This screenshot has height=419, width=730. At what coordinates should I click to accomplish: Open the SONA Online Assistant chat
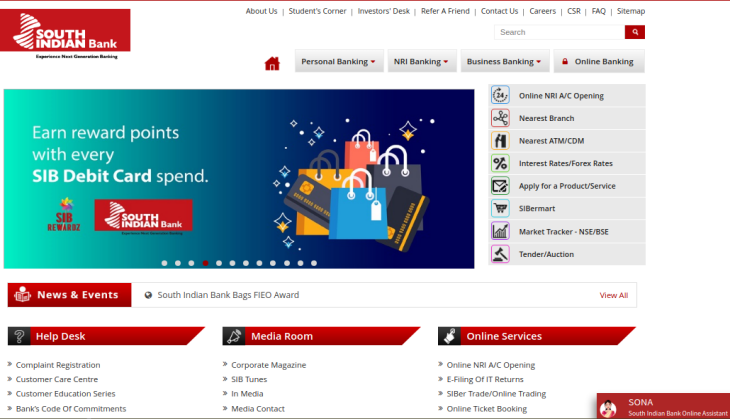(x=663, y=406)
